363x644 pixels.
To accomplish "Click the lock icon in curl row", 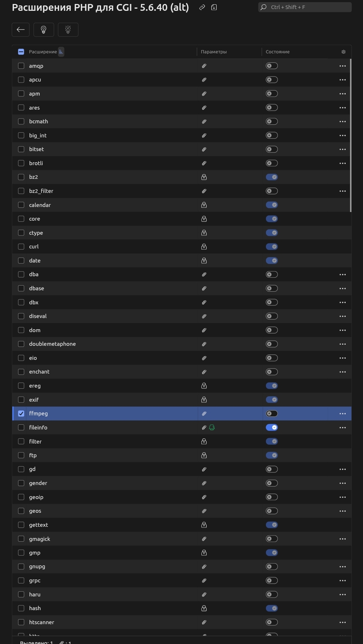I will point(204,247).
